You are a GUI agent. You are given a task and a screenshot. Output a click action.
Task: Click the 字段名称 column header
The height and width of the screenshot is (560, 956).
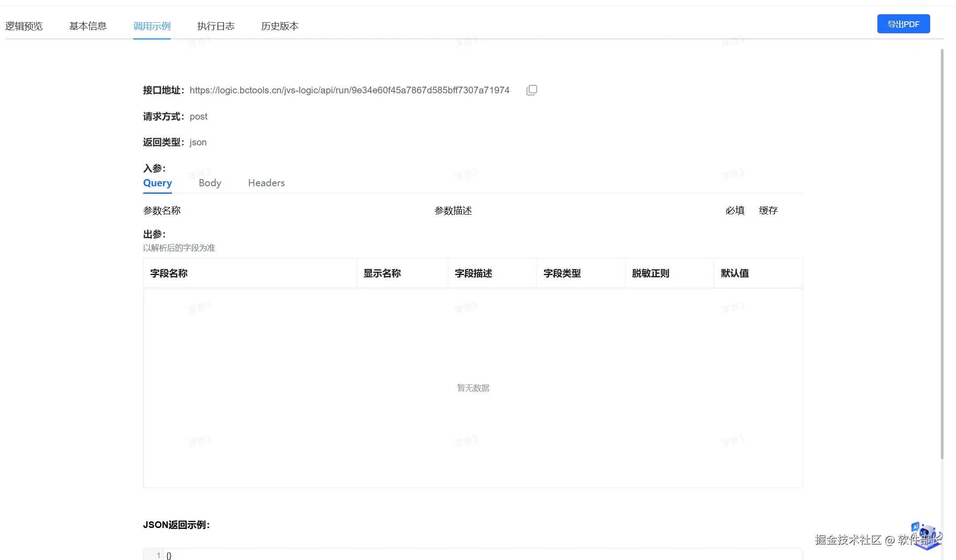pyautogui.click(x=169, y=273)
